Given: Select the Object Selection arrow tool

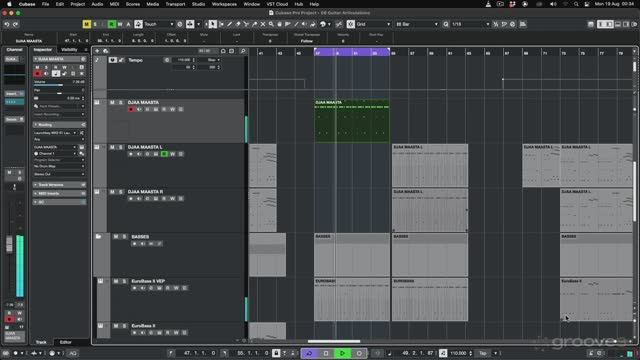Looking at the screenshot, I should (x=213, y=24).
